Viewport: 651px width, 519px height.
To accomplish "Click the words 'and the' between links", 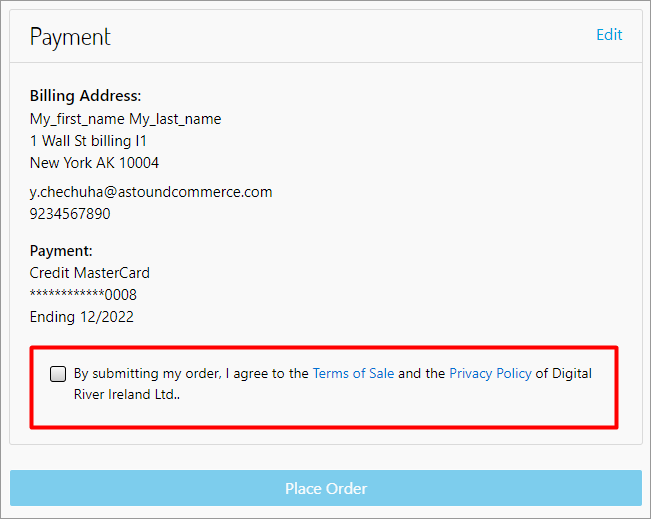I will coord(421,373).
